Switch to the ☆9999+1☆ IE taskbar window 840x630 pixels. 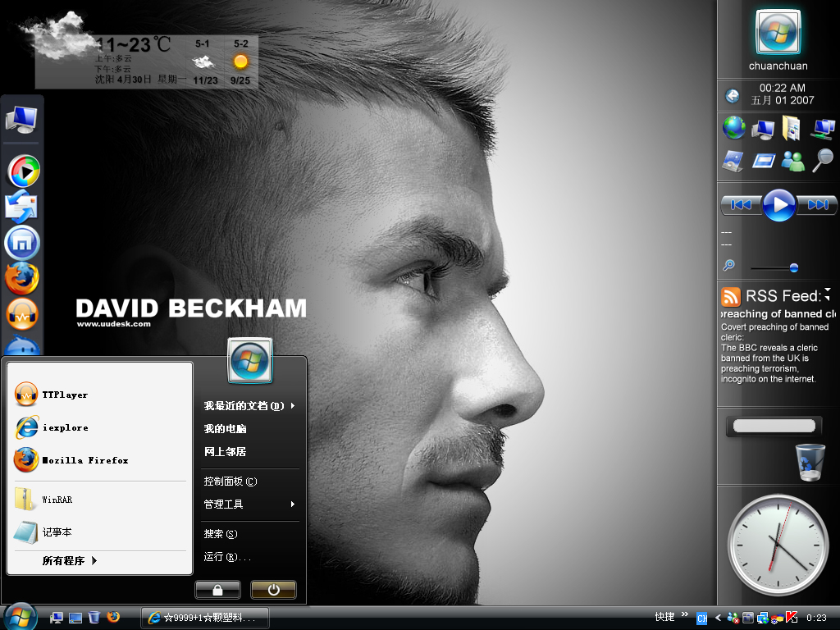pyautogui.click(x=204, y=618)
